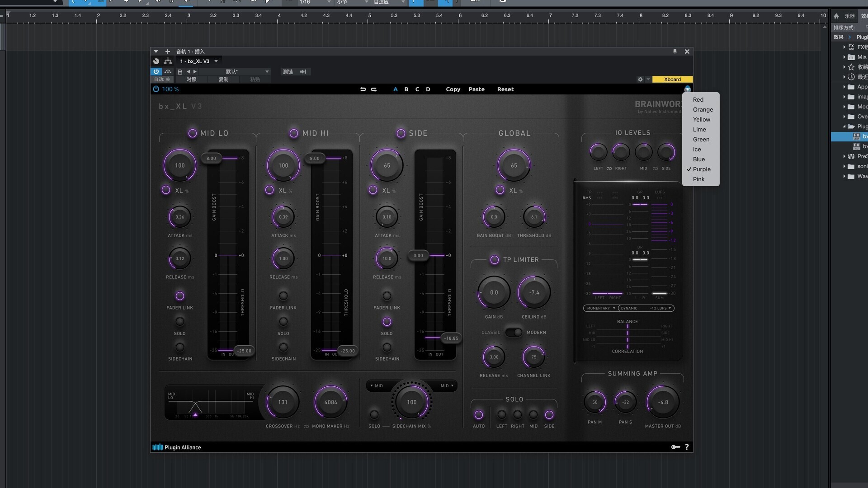868x488 pixels.
Task: Click the gear settings icon beside Xboard
Action: pyautogui.click(x=640, y=79)
